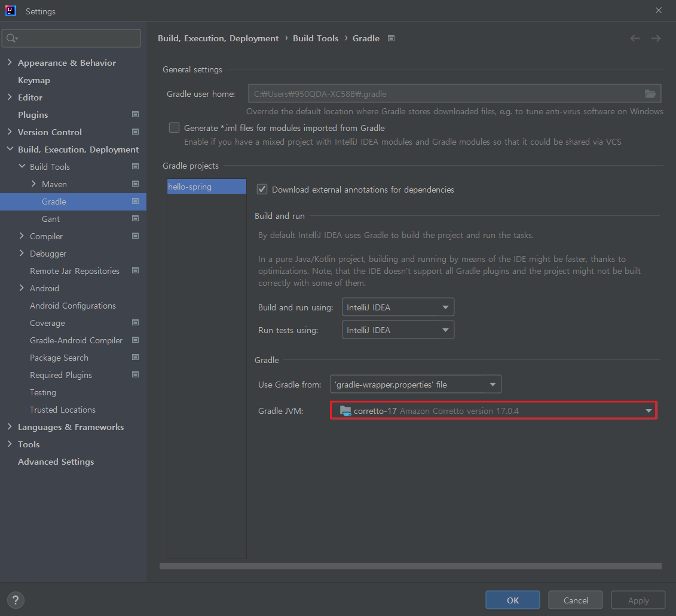Click the corretto-17 JDK folder icon
676x616 pixels.
pyautogui.click(x=345, y=411)
